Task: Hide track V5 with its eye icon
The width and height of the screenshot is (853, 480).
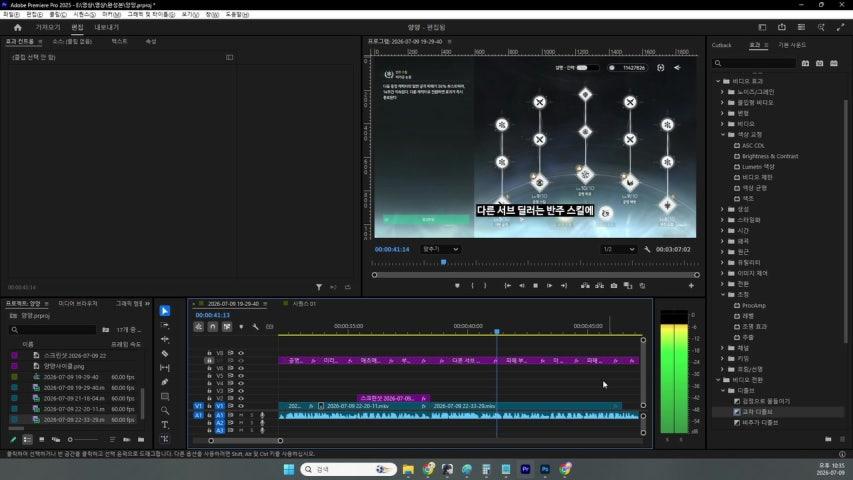Action: point(241,376)
